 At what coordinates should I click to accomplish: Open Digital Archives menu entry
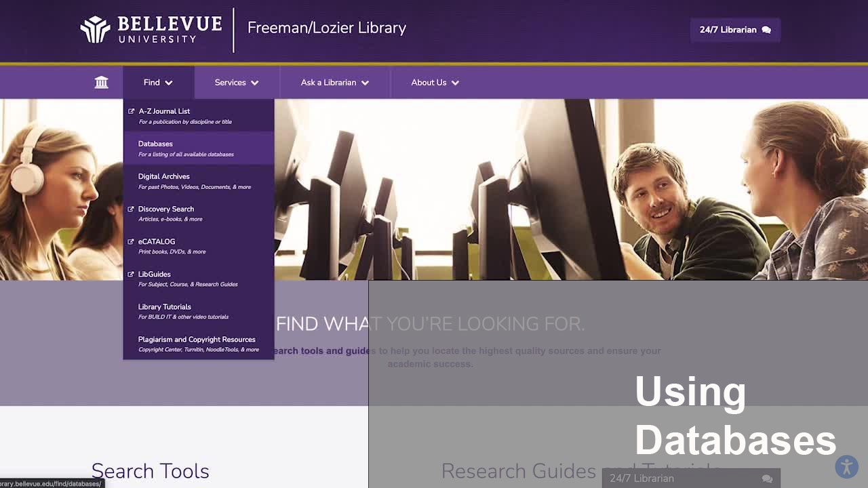(x=199, y=181)
